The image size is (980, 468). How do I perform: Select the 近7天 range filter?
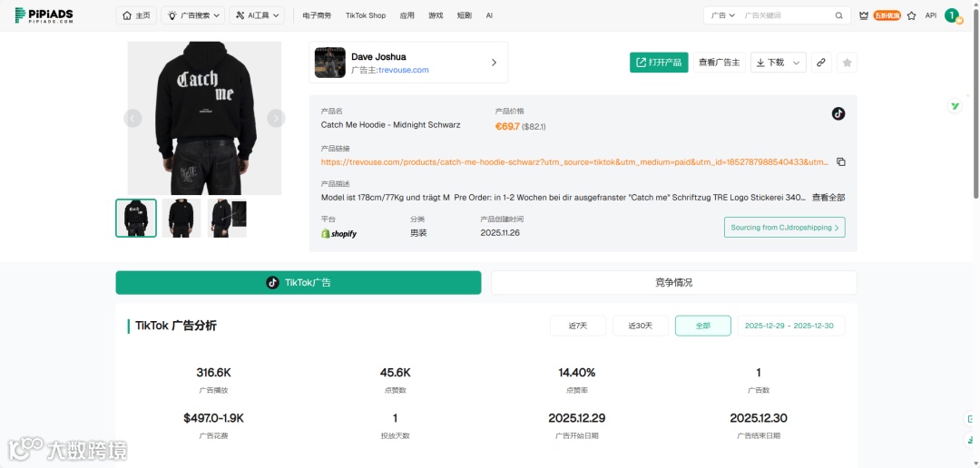click(577, 326)
